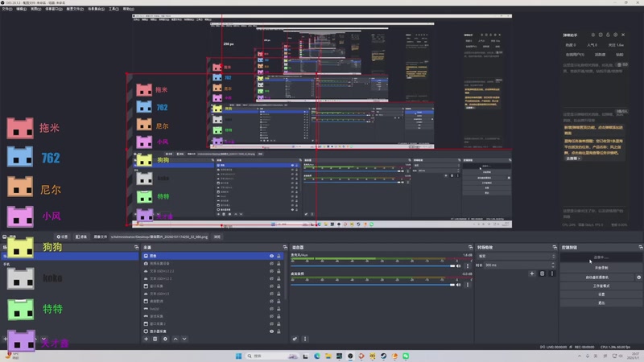Click the 启动虚拟摄像机 virtual camera button

click(597, 278)
